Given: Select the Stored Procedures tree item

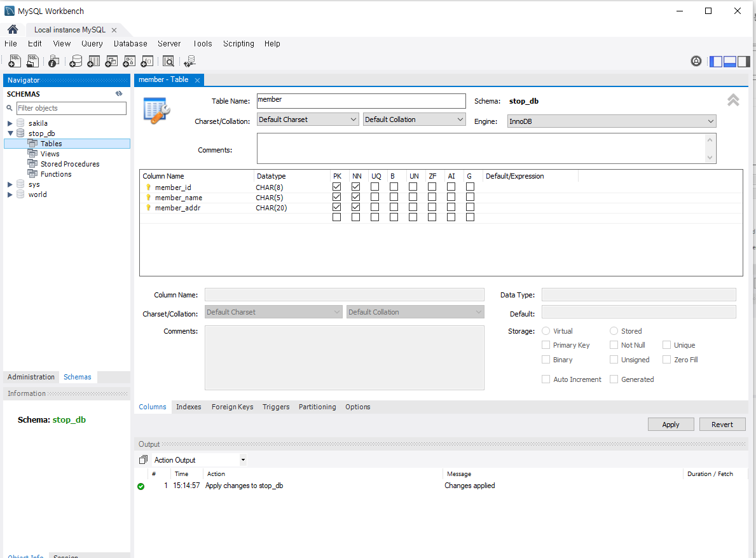Looking at the screenshot, I should (x=70, y=164).
